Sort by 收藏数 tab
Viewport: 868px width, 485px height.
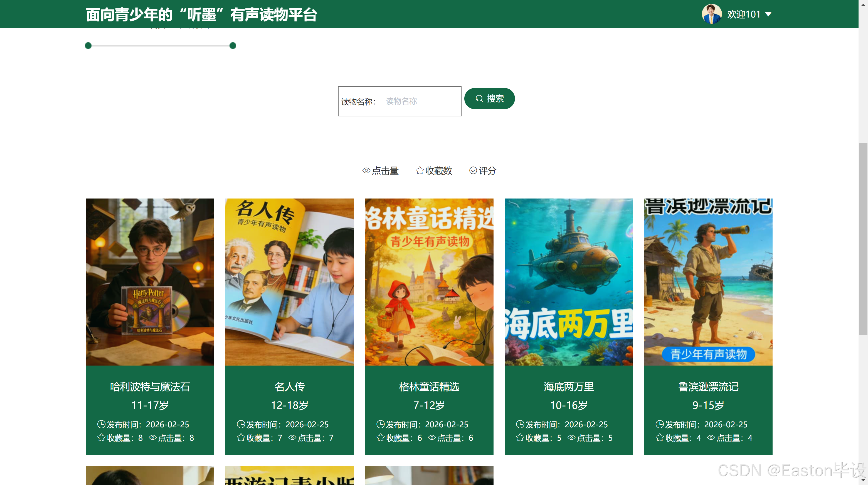point(434,171)
